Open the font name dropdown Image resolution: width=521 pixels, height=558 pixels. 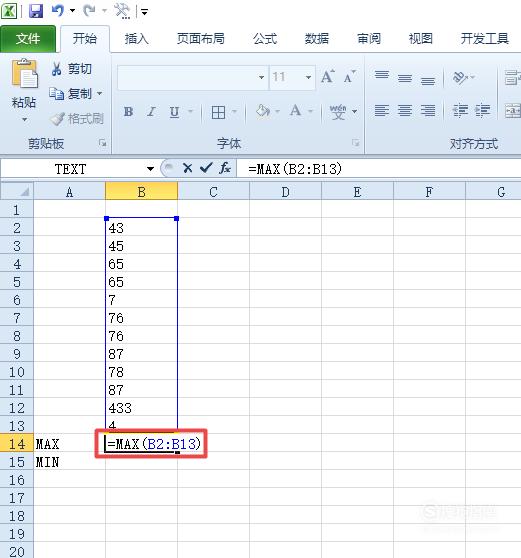[x=262, y=77]
